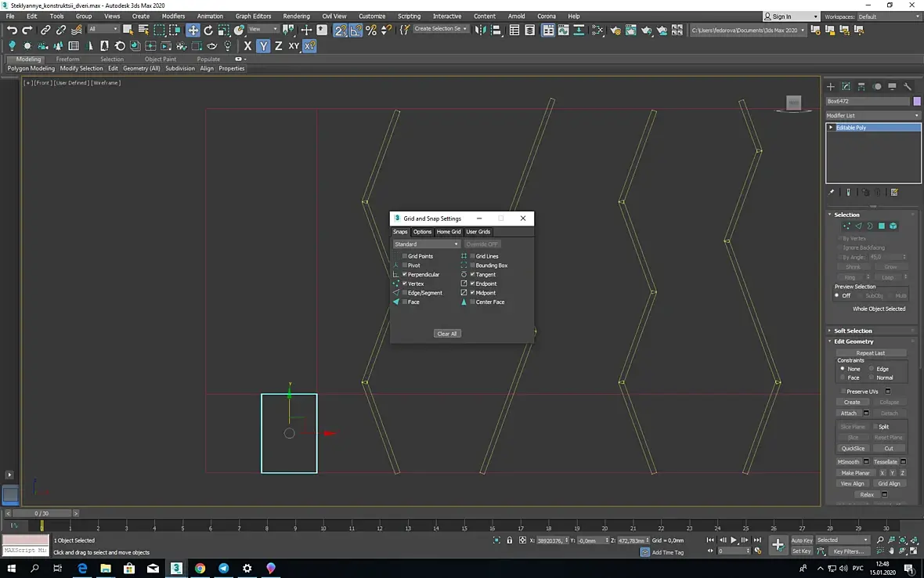Expand the Soft Selection rollout
The width and height of the screenshot is (924, 578).
click(853, 331)
